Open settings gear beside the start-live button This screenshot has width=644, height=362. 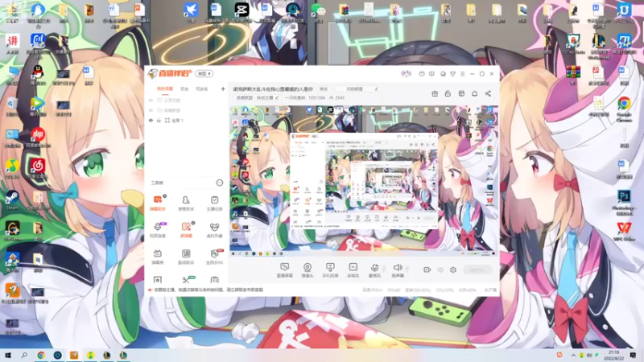[x=453, y=269]
